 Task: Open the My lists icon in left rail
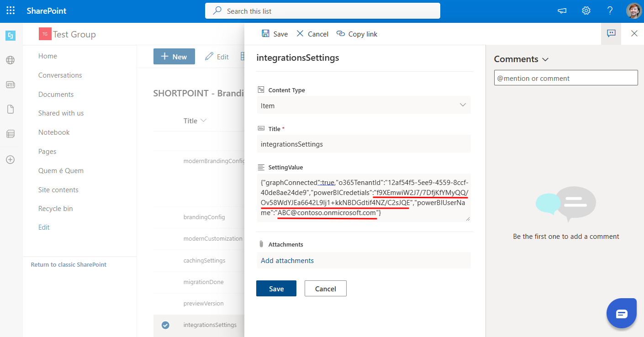point(11,134)
